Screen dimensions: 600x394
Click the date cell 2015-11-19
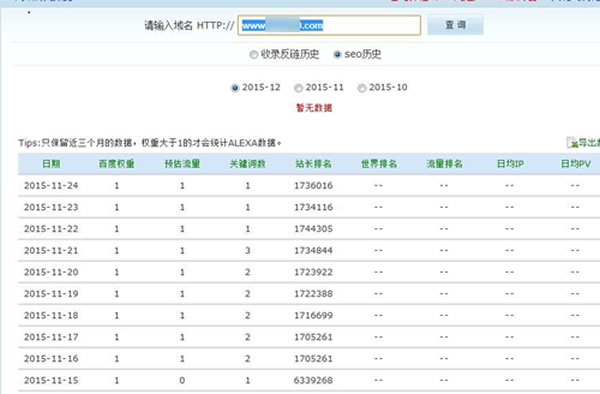(x=51, y=294)
